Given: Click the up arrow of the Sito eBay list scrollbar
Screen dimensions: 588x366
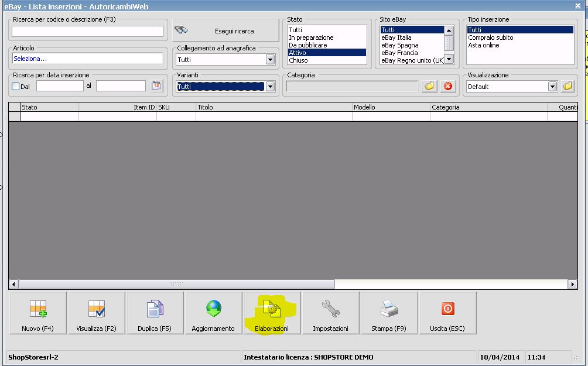Looking at the screenshot, I should (x=449, y=30).
